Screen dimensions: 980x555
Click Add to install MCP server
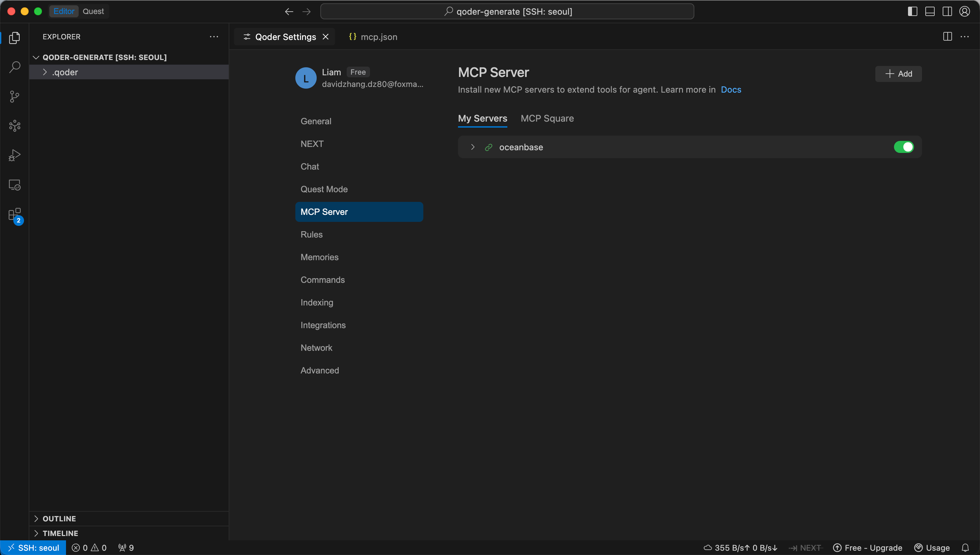pyautogui.click(x=898, y=74)
